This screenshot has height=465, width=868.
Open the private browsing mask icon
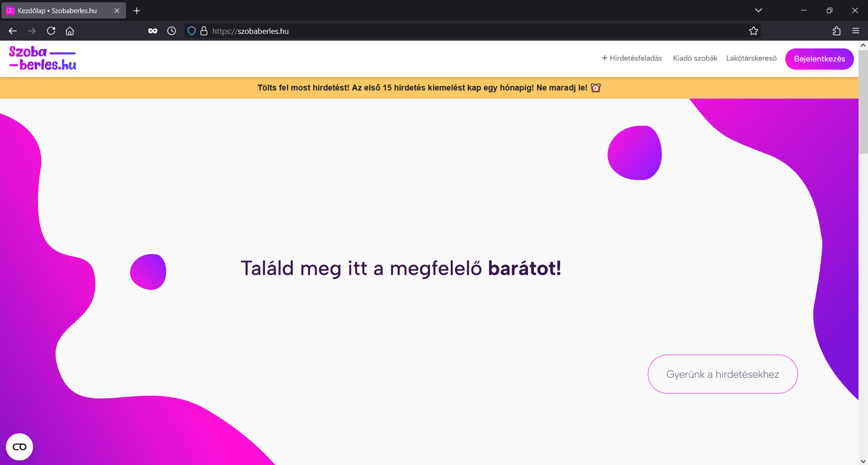coord(153,31)
